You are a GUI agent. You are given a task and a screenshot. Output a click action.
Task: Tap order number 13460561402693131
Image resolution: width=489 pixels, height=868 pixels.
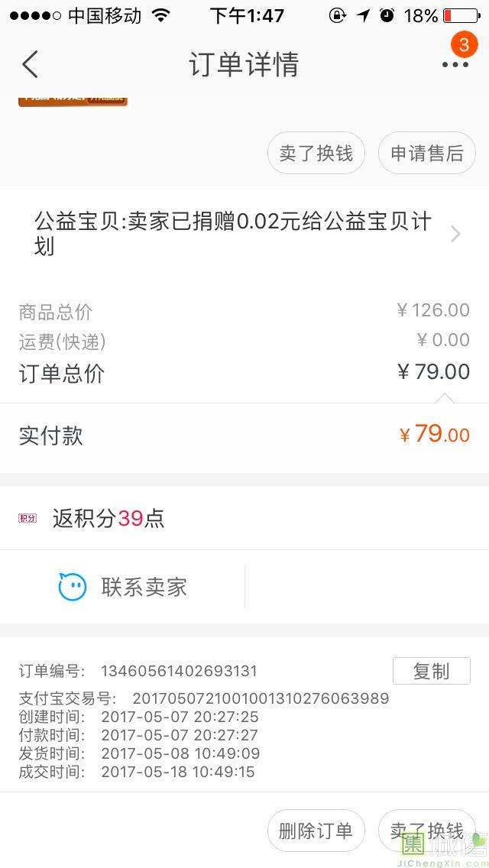pyautogui.click(x=179, y=672)
